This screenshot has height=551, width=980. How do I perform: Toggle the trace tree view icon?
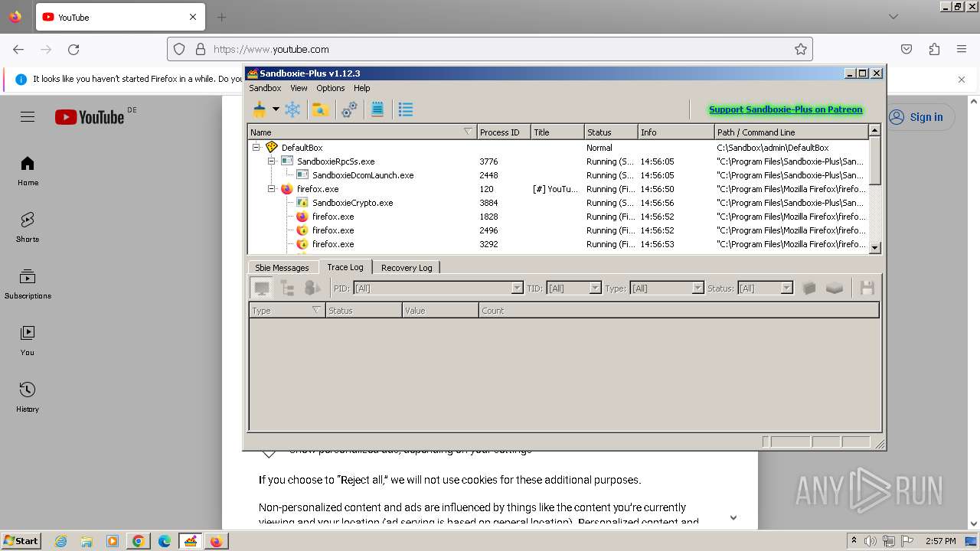click(x=287, y=289)
